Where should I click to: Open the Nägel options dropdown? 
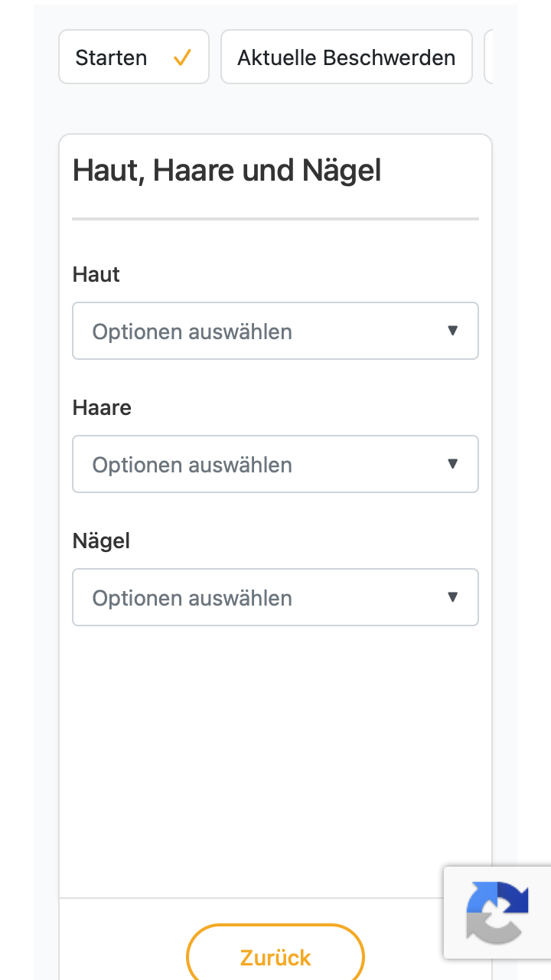[275, 597]
